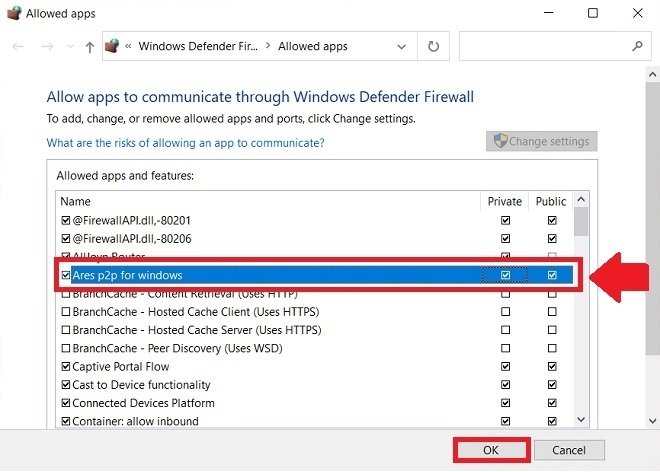The image size is (660, 472).
Task: Click the Private column header
Action: pyautogui.click(x=504, y=201)
